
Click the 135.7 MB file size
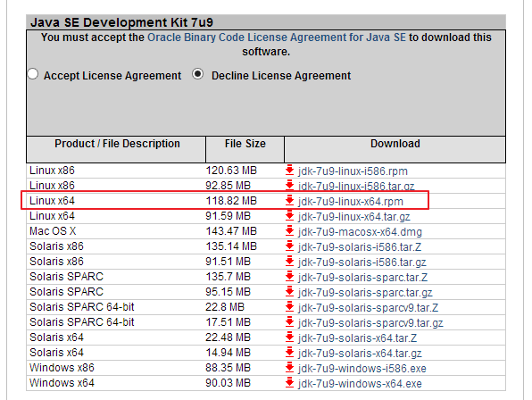228,277
